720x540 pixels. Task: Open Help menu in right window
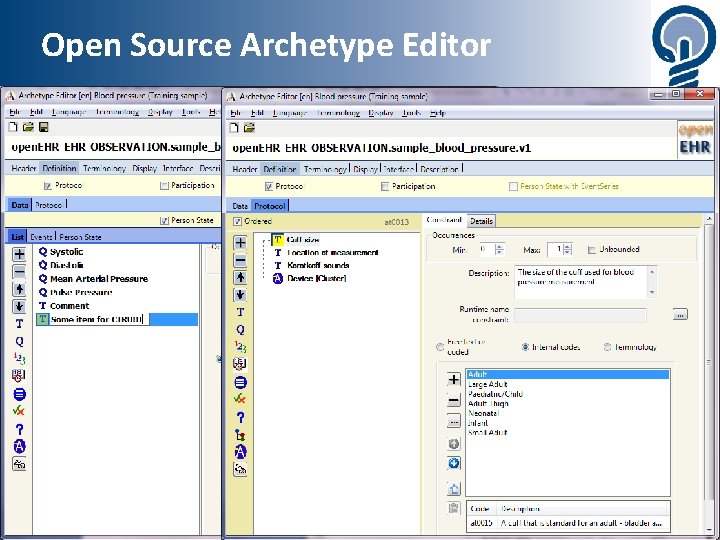click(x=438, y=113)
